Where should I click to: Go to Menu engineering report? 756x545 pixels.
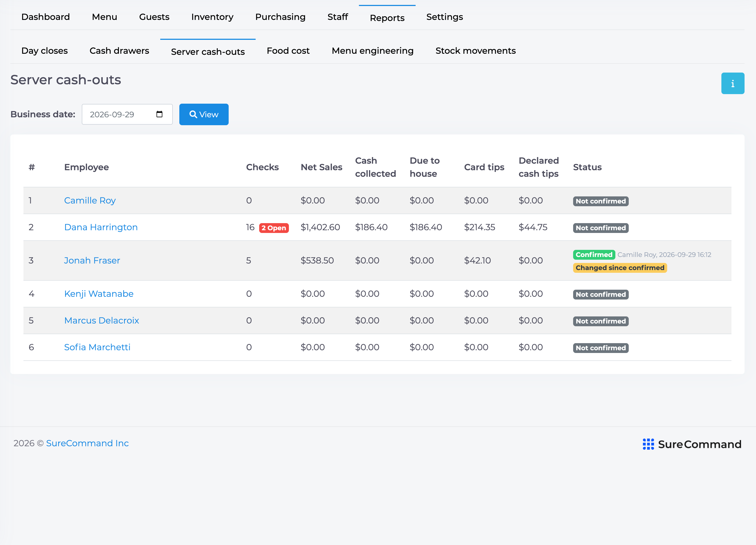point(372,51)
